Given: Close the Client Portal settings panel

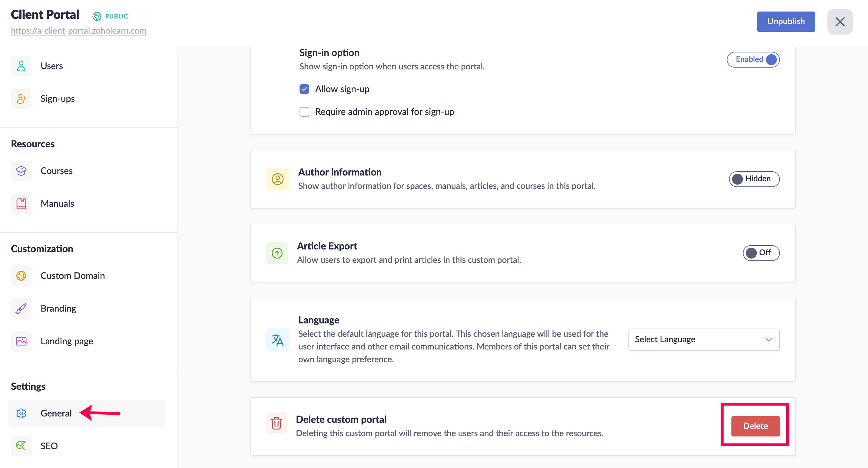Looking at the screenshot, I should pos(840,22).
